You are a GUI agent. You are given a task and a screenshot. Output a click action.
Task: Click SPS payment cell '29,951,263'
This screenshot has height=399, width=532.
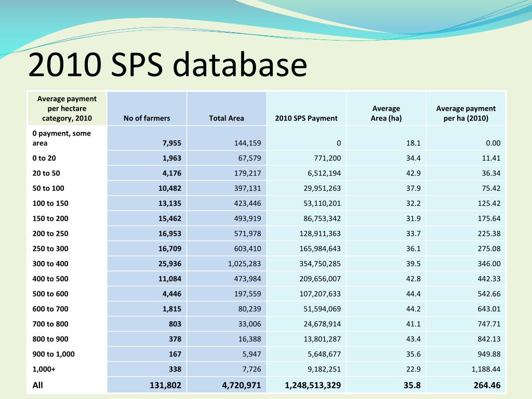(322, 188)
